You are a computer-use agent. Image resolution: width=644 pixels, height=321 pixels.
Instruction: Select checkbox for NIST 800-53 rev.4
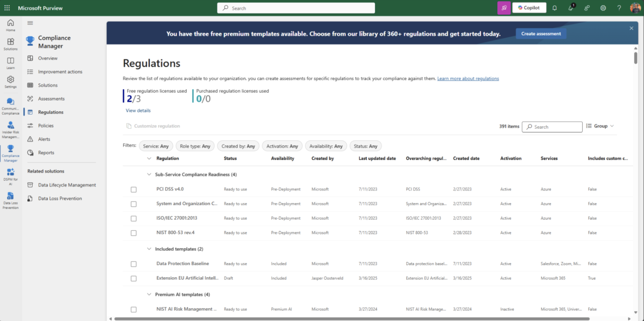[133, 233]
